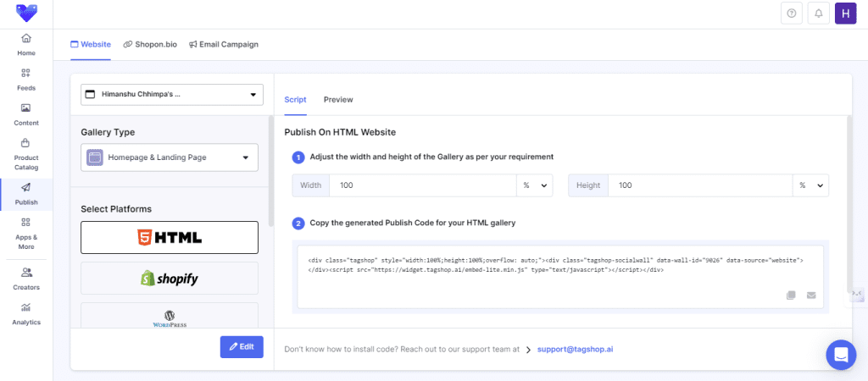
Task: Click the Height input field
Action: point(699,185)
